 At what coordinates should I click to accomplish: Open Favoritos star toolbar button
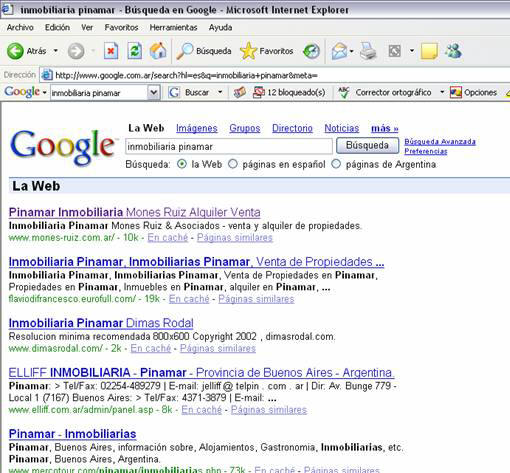pyautogui.click(x=267, y=51)
